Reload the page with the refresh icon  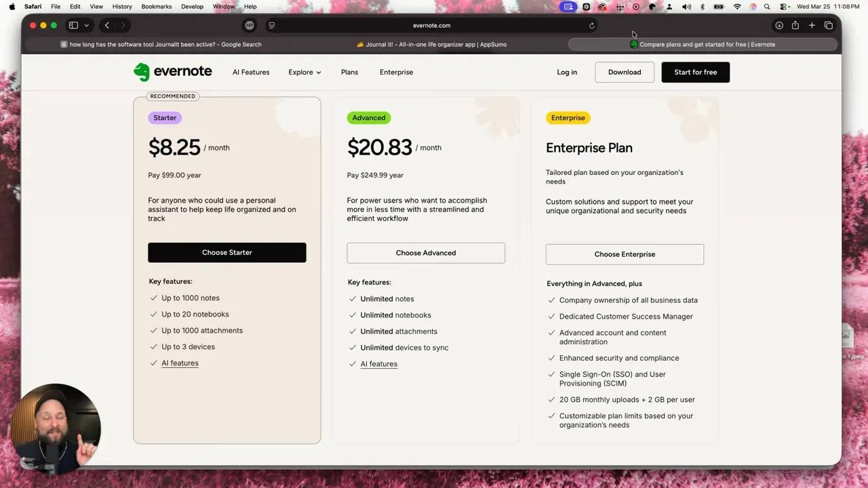(x=591, y=25)
